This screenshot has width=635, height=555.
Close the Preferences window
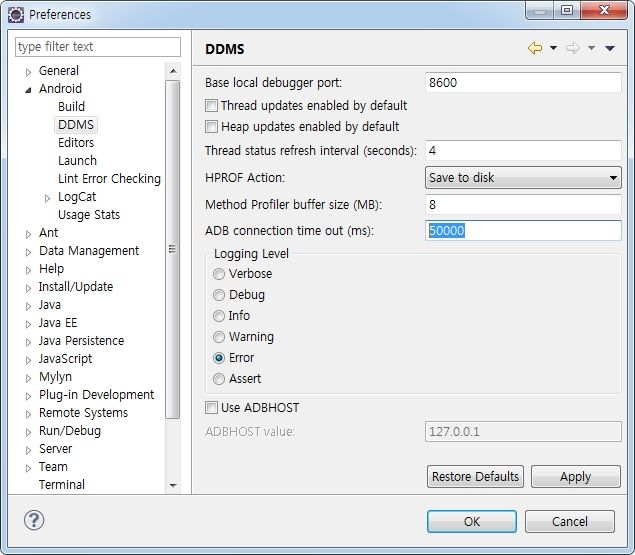[604, 10]
